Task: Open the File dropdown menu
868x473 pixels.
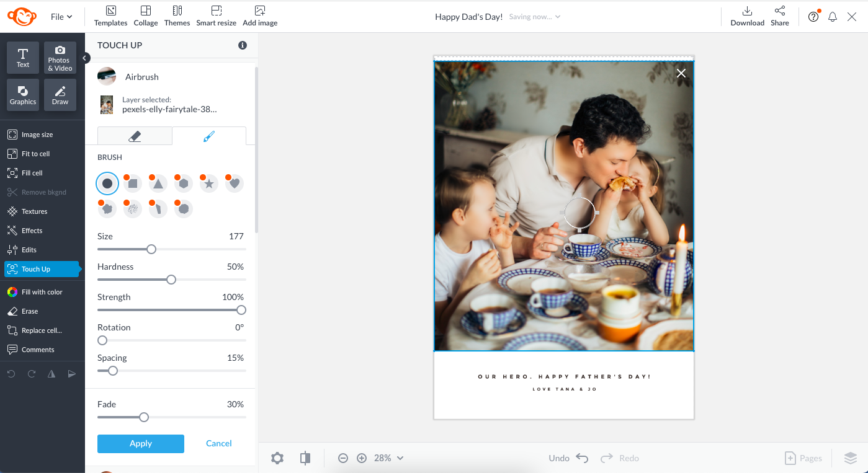Action: pyautogui.click(x=61, y=17)
